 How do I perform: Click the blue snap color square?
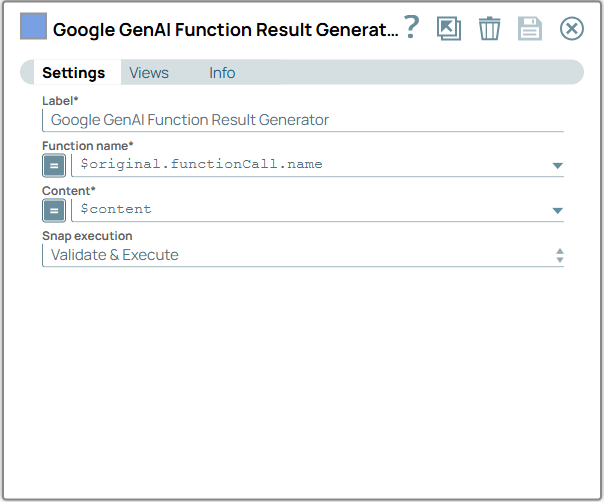(34, 26)
